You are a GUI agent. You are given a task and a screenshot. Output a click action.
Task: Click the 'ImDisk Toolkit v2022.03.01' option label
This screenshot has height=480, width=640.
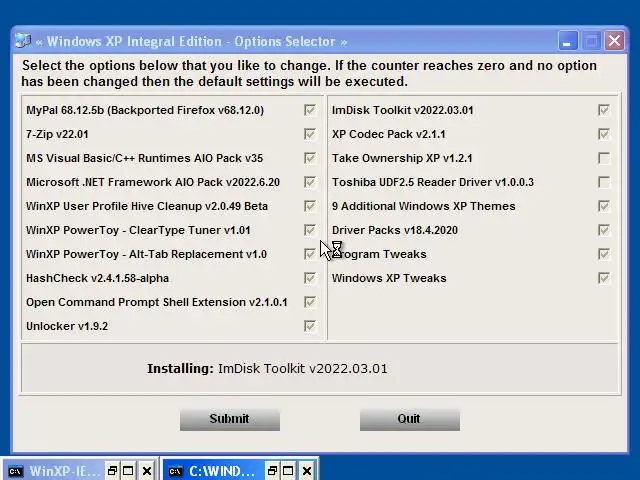click(402, 110)
